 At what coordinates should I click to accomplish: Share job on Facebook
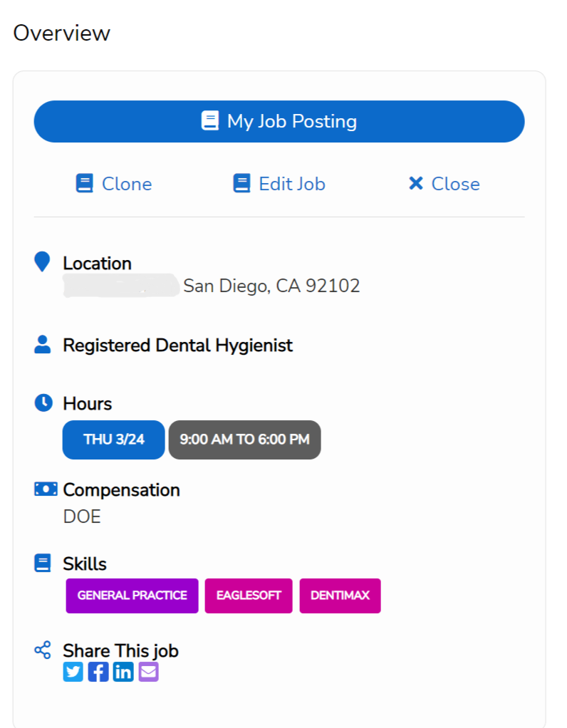point(98,672)
